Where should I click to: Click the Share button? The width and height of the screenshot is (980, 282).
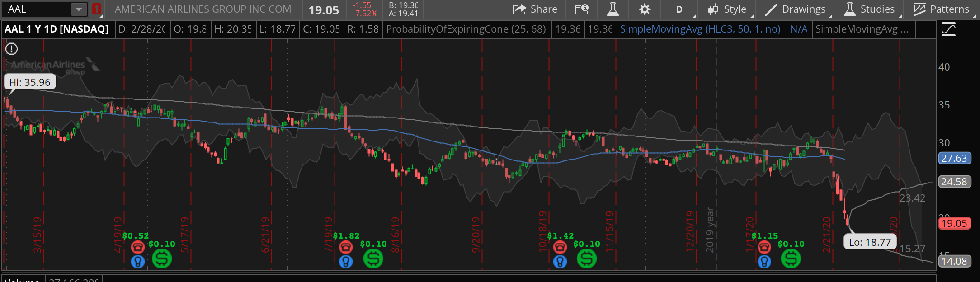(x=535, y=9)
